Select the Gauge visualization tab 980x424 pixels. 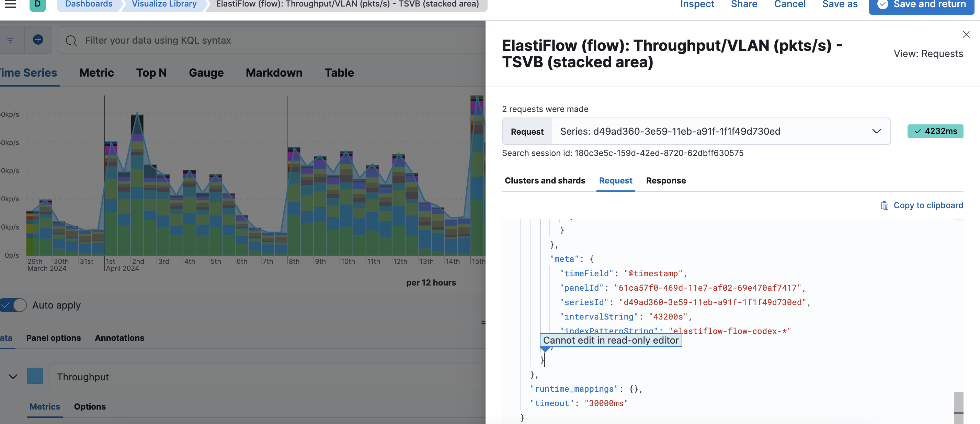pos(206,73)
